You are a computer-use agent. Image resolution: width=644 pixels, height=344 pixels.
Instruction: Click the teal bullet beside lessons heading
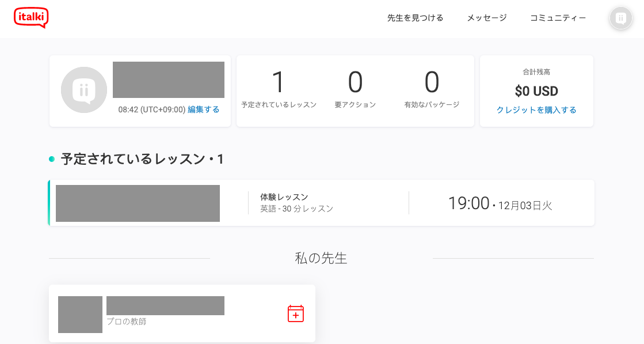[52, 159]
